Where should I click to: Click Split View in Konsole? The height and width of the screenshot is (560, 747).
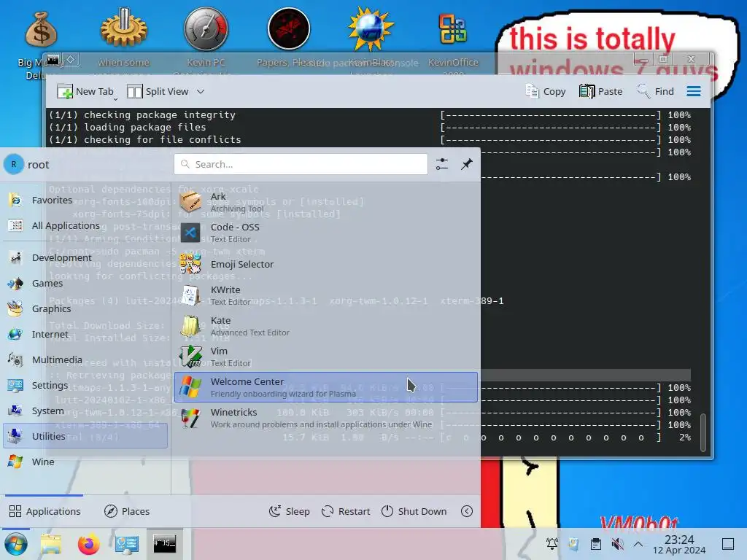point(158,91)
